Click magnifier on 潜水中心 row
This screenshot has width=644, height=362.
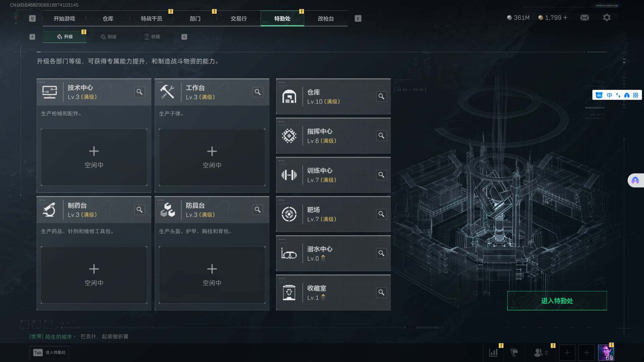(x=381, y=253)
